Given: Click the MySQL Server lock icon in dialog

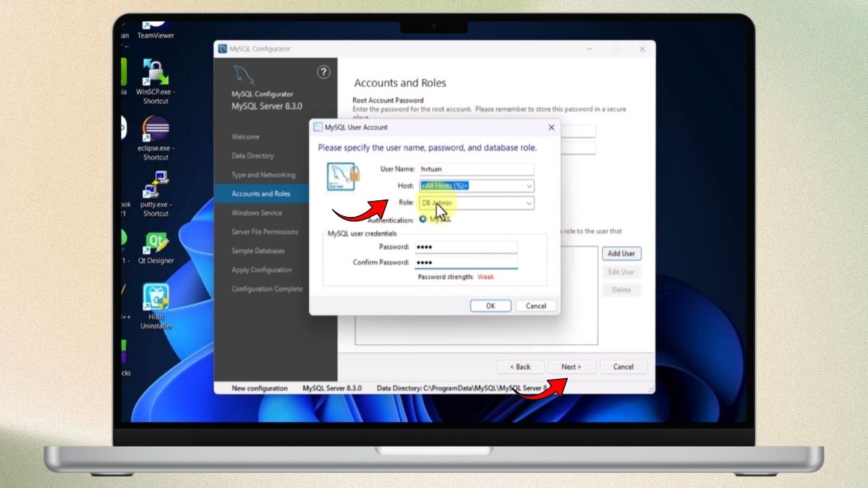Looking at the screenshot, I should tap(343, 178).
